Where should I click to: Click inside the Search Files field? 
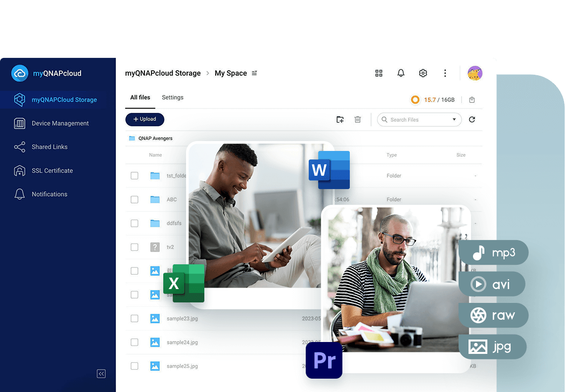[416, 120]
